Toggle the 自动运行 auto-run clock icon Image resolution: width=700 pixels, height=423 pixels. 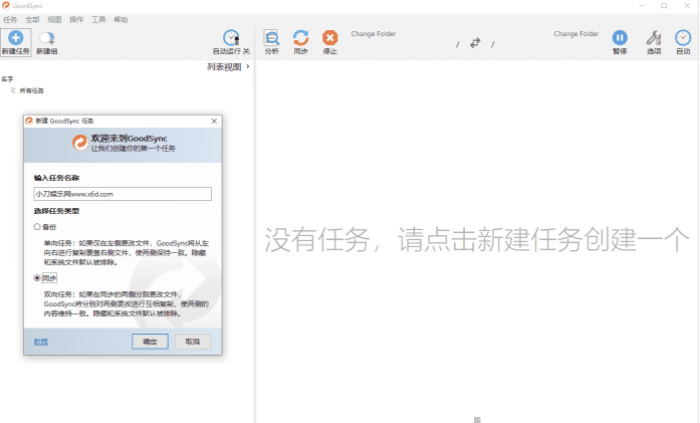231,38
